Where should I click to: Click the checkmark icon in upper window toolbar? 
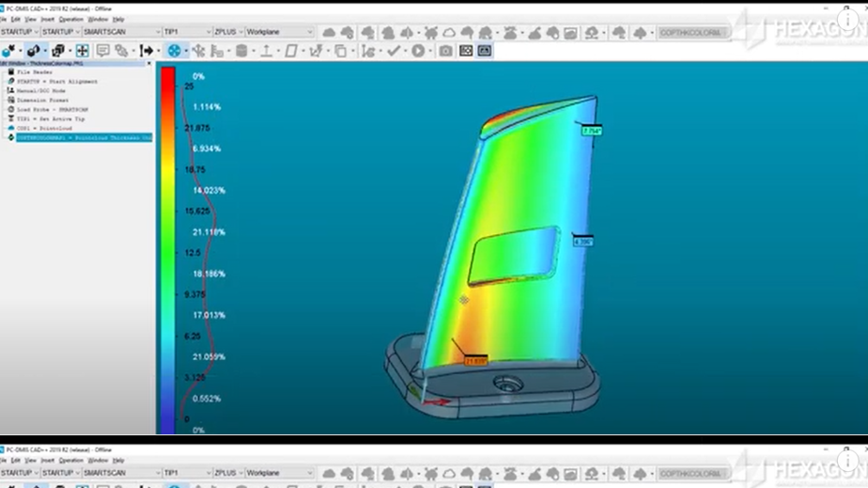point(394,51)
